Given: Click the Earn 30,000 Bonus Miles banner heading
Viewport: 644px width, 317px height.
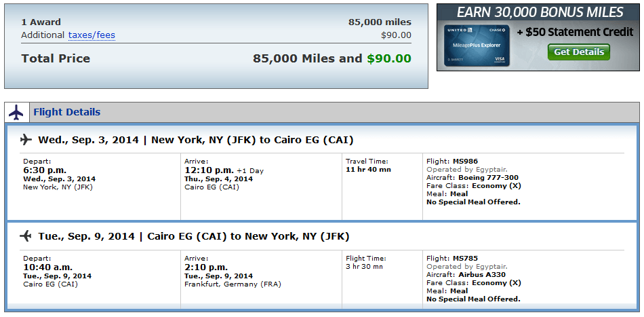Looking at the screenshot, I should click(540, 12).
